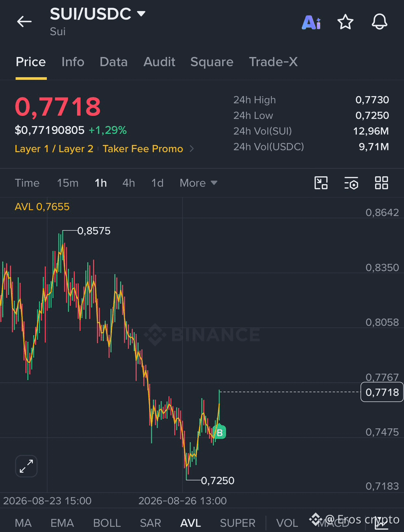The height and width of the screenshot is (532, 404).
Task: Tap the Sui subtitle under pair name
Action: tap(58, 32)
